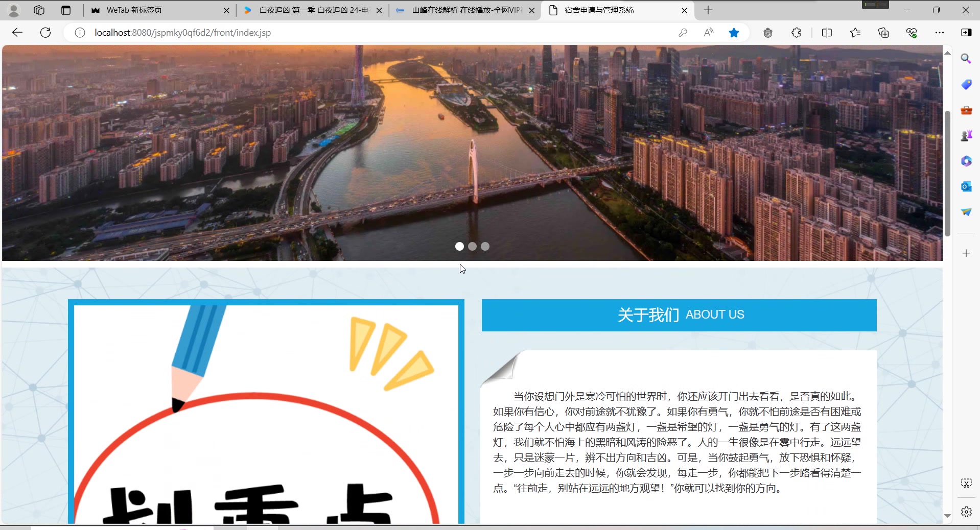Click the page scroll up arrow
This screenshot has height=530, width=980.
(947, 53)
